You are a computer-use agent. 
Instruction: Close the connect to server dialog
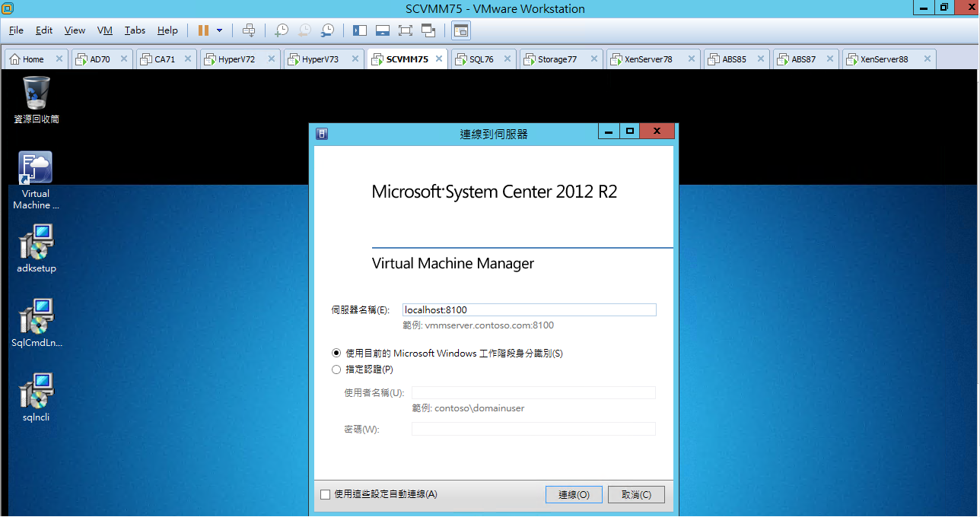click(657, 132)
